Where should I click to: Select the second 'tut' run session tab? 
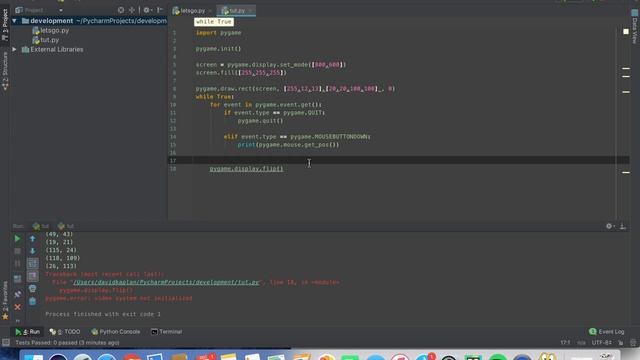(x=66, y=226)
